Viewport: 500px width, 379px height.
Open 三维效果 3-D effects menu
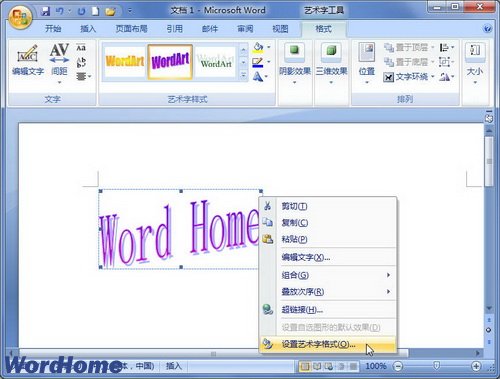point(331,63)
